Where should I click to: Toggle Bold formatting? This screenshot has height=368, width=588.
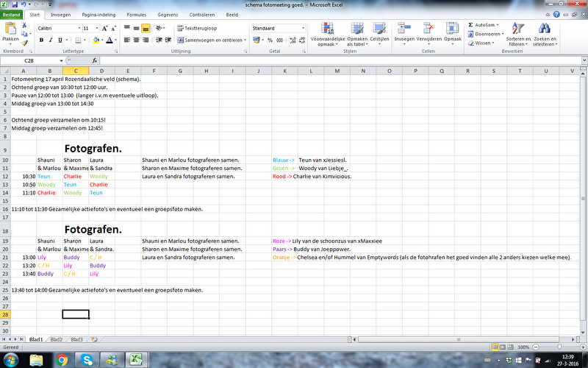tap(41, 40)
